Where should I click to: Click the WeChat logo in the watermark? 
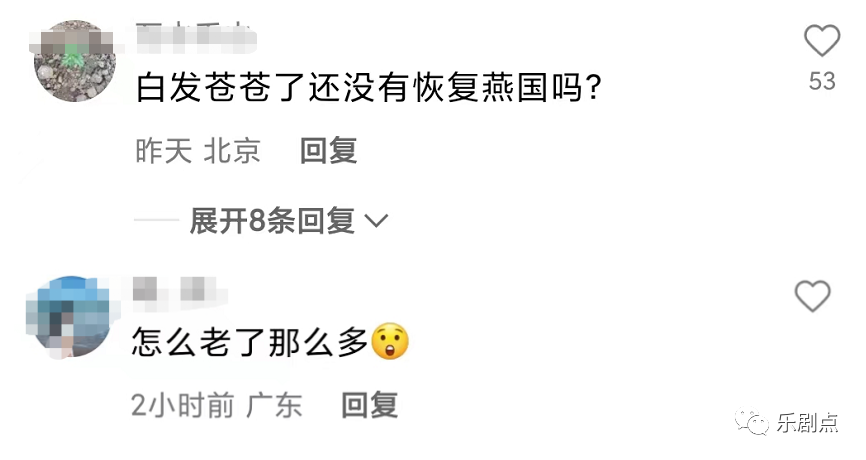point(752,422)
